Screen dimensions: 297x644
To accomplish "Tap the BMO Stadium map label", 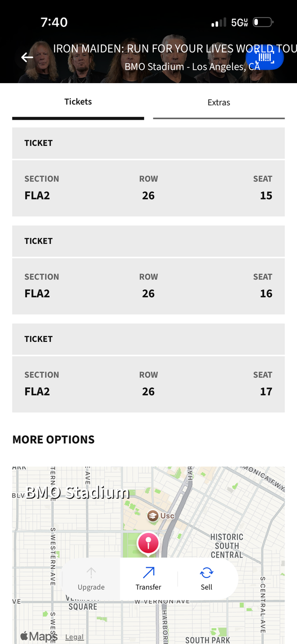I will coord(78,492).
